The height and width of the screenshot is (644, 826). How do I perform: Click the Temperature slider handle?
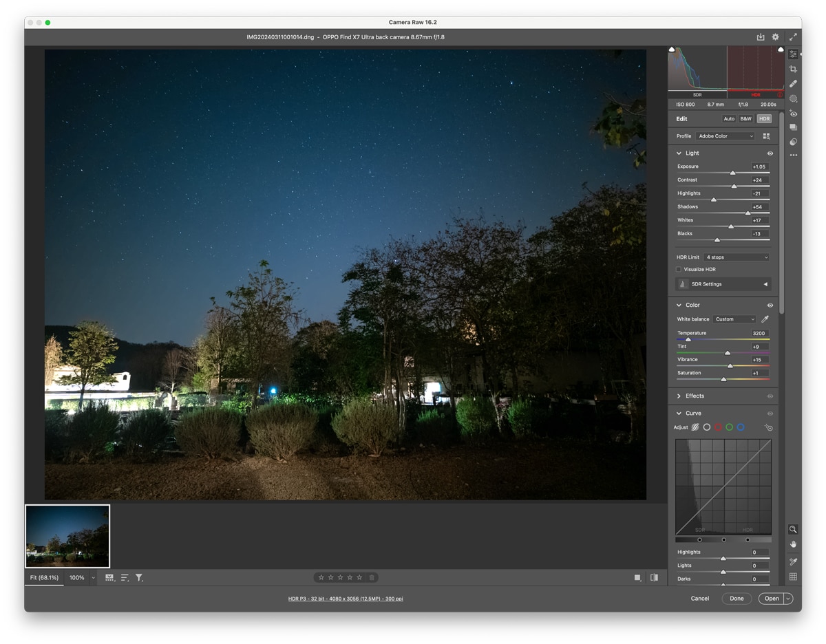coord(688,339)
